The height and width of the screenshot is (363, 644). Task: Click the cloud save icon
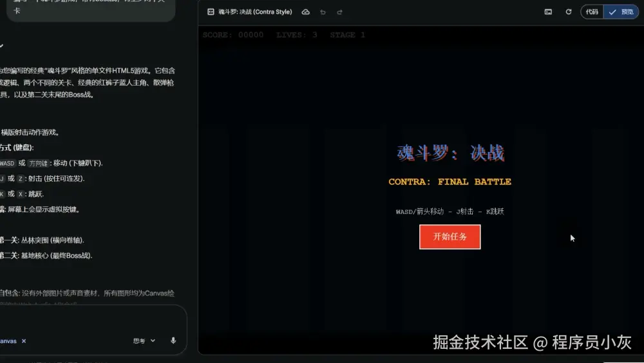[x=305, y=12]
